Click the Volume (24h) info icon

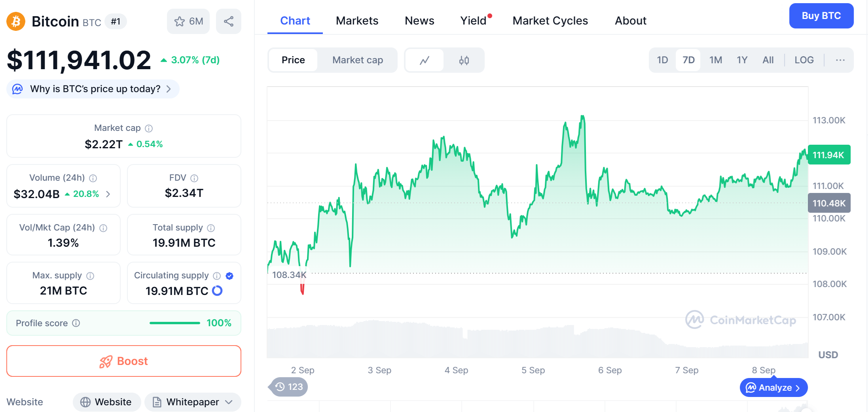coord(93,178)
